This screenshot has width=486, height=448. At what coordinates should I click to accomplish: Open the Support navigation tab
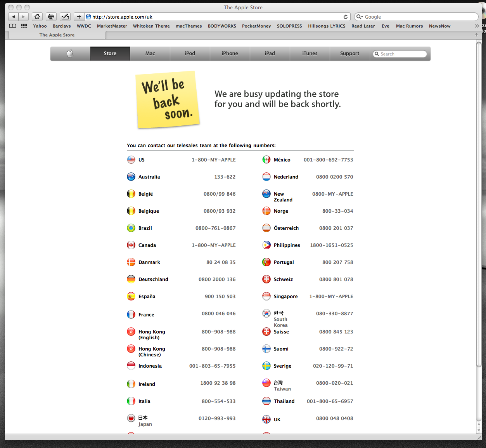pyautogui.click(x=350, y=54)
